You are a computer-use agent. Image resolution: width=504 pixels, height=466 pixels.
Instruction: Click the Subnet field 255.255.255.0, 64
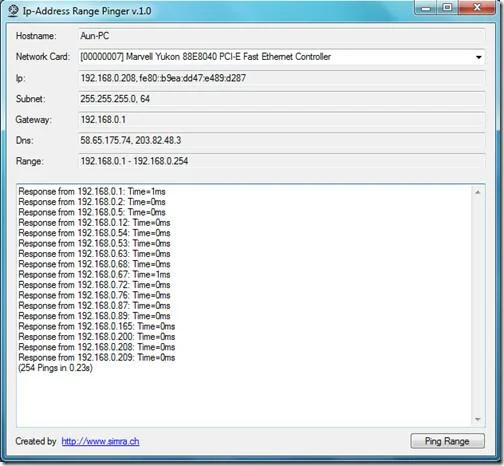click(281, 99)
